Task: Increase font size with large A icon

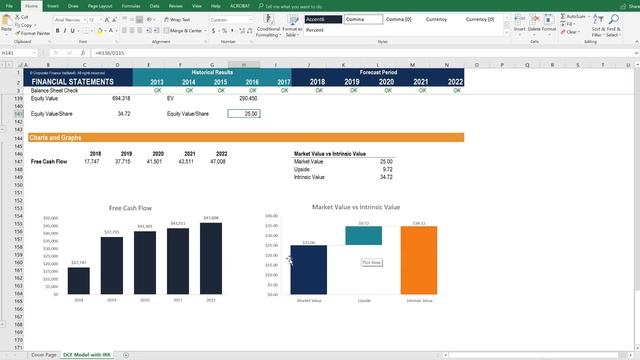Action: [107, 20]
